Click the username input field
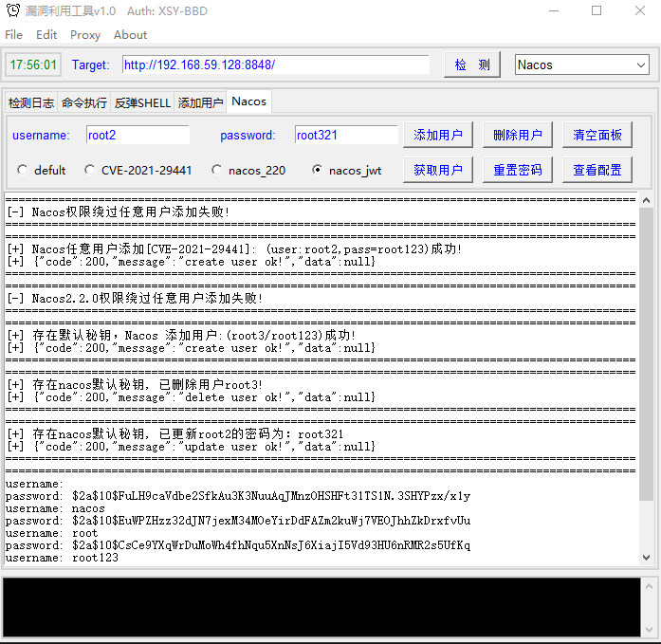 [x=138, y=135]
